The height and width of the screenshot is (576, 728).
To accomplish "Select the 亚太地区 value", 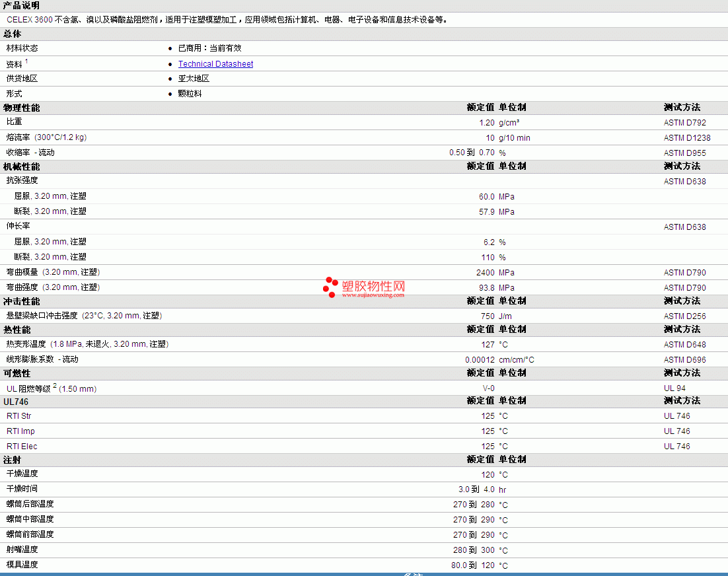I will pos(194,79).
